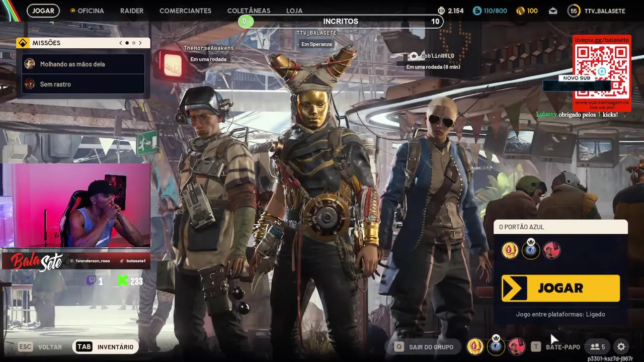This screenshot has height=362, width=644.
Task: Click the pink avatar in bottom bar
Action: click(517, 346)
